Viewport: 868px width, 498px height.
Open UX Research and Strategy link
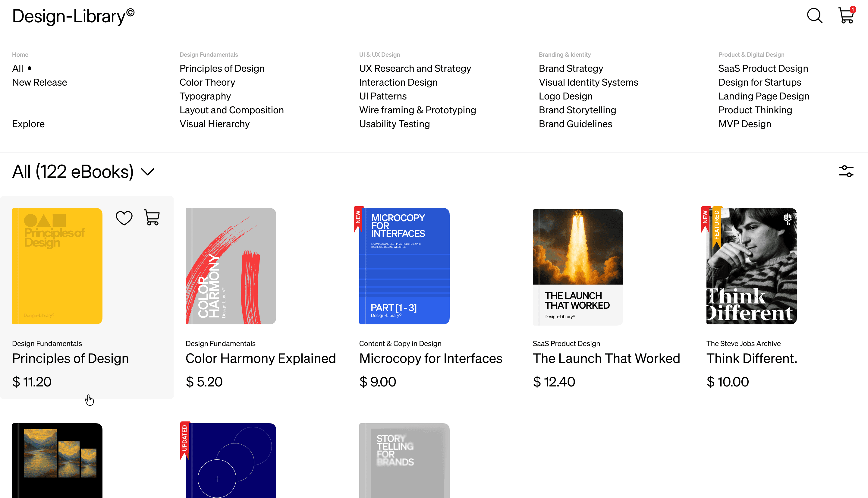[x=415, y=68]
